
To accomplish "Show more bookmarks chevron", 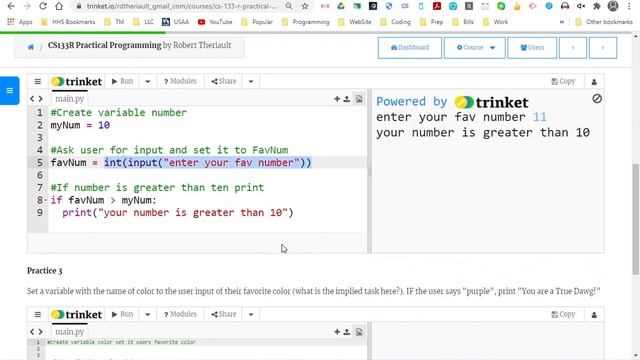I will coord(562,22).
